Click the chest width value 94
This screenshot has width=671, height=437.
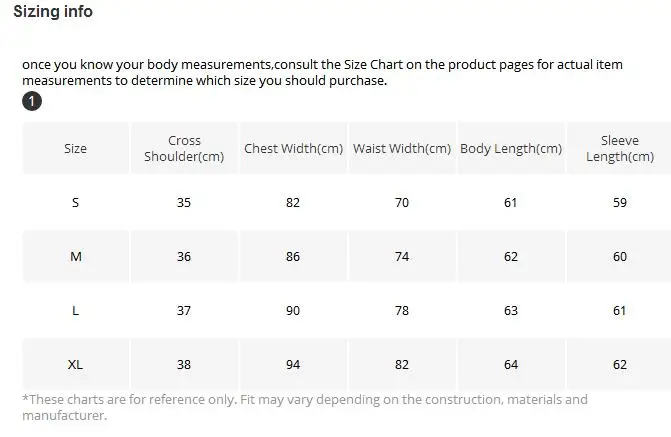click(x=293, y=365)
